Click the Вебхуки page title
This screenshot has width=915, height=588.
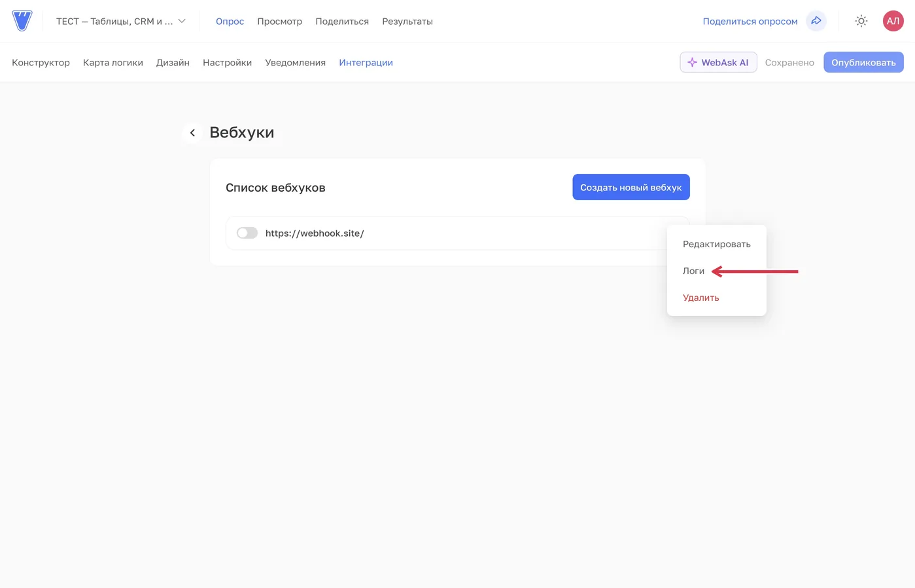click(241, 132)
